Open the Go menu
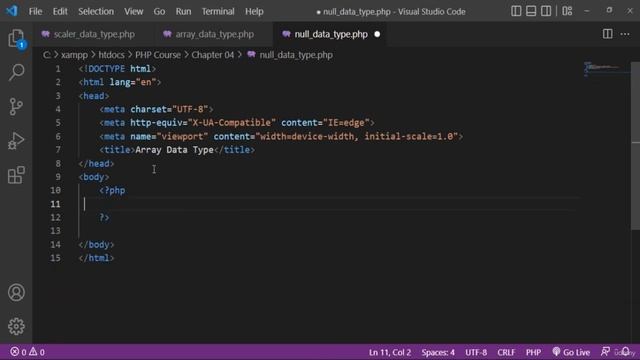640x360 pixels. (x=159, y=11)
